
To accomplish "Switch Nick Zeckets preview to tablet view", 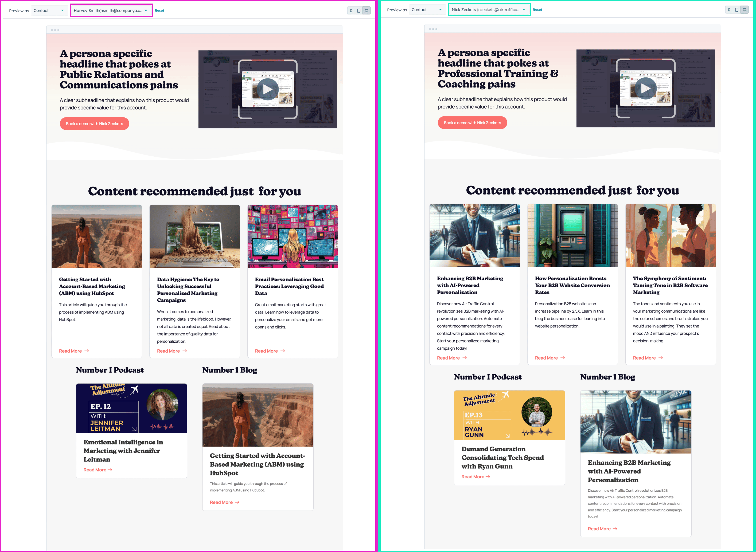I will (736, 10).
